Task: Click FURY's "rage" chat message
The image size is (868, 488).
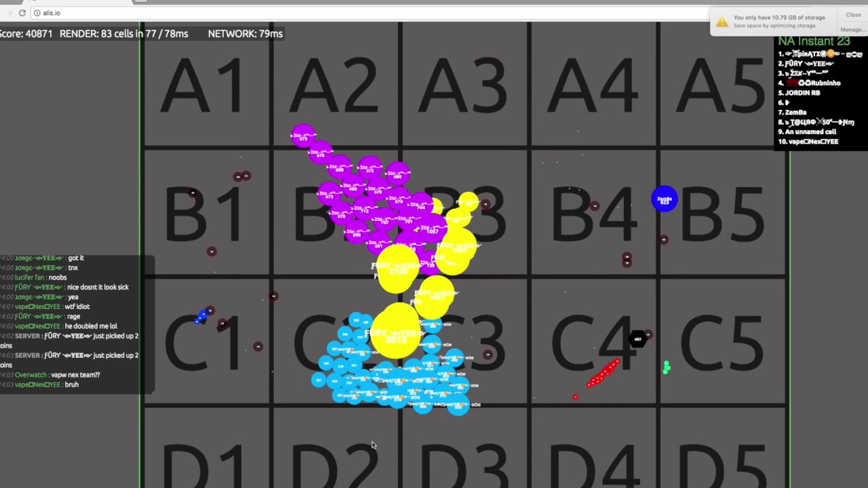Action: pyautogui.click(x=73, y=316)
